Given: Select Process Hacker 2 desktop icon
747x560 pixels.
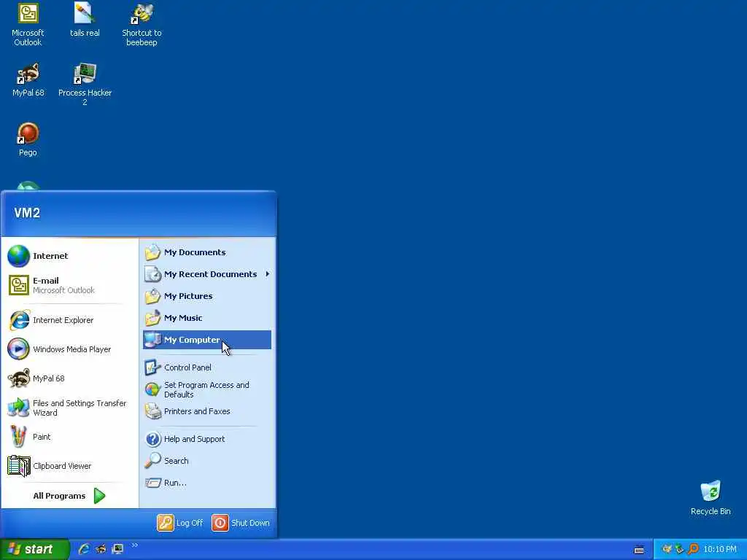Looking at the screenshot, I should pyautogui.click(x=85, y=85).
